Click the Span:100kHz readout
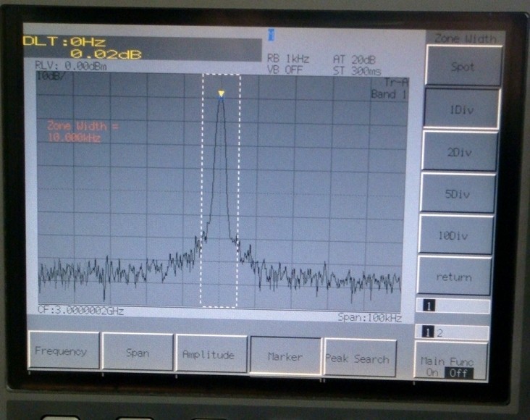 coord(369,318)
